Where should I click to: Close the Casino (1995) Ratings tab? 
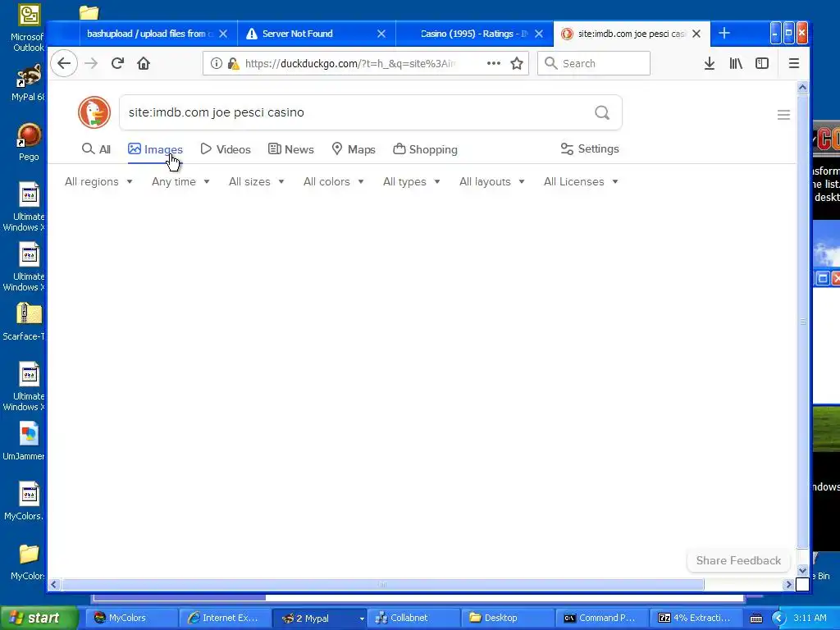539,34
